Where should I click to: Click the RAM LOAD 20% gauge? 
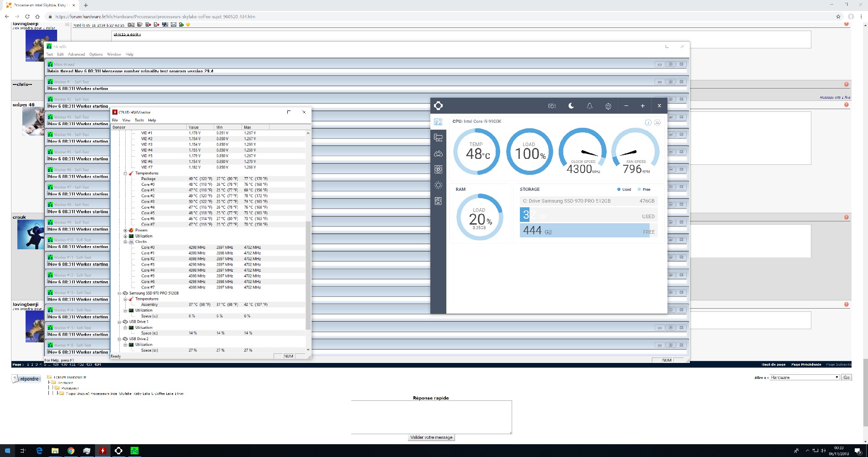coord(480,217)
